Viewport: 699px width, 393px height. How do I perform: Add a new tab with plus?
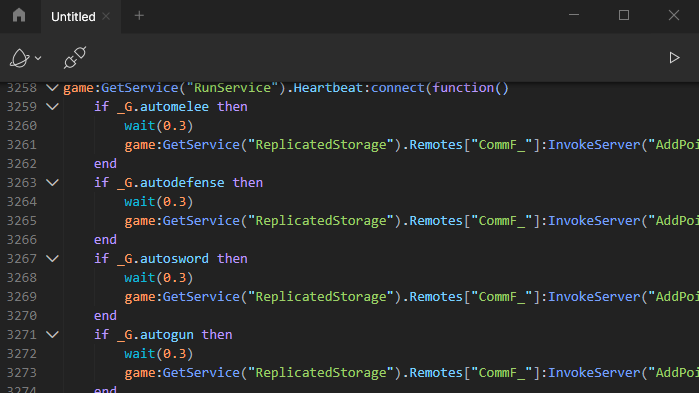coord(139,16)
